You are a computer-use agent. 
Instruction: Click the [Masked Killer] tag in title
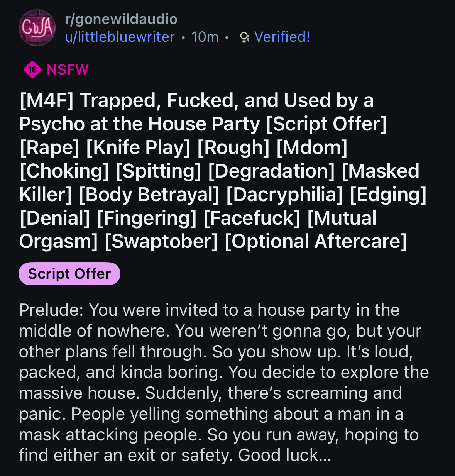(380, 171)
